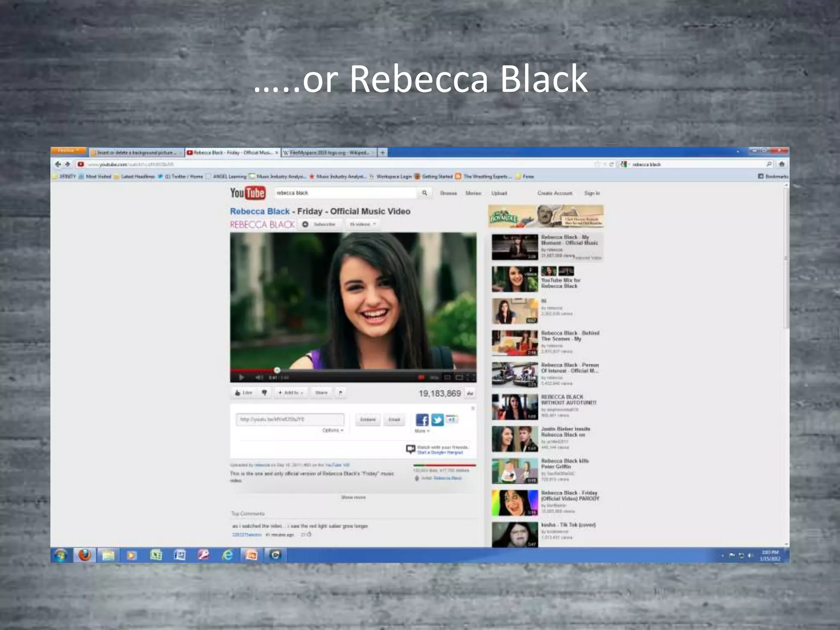Open Movies in YouTube header
The height and width of the screenshot is (630, 840).
[473, 193]
